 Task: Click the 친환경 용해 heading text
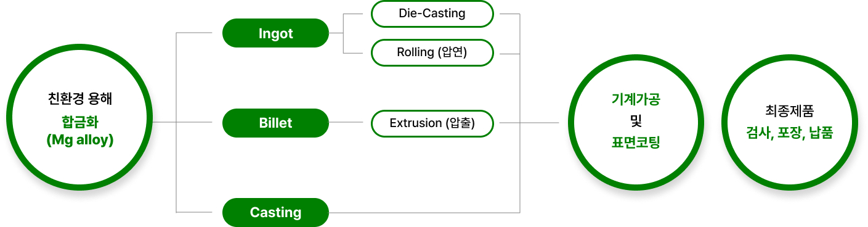80,97
